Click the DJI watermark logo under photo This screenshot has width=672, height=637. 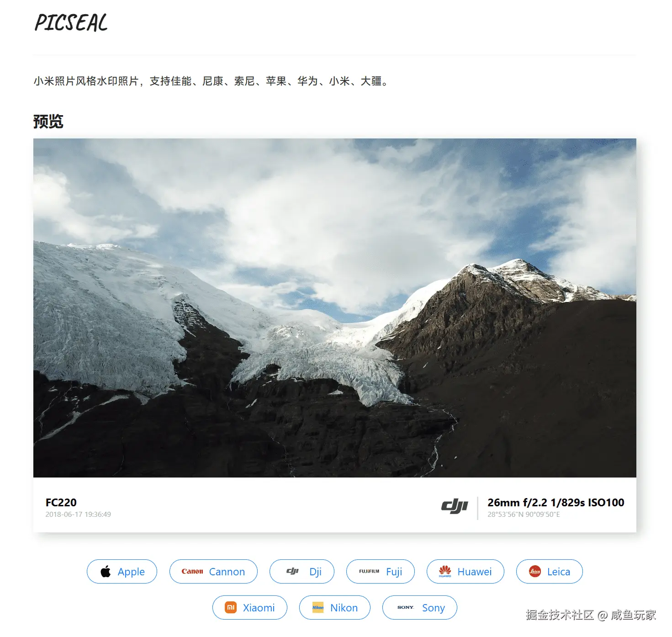(x=455, y=506)
